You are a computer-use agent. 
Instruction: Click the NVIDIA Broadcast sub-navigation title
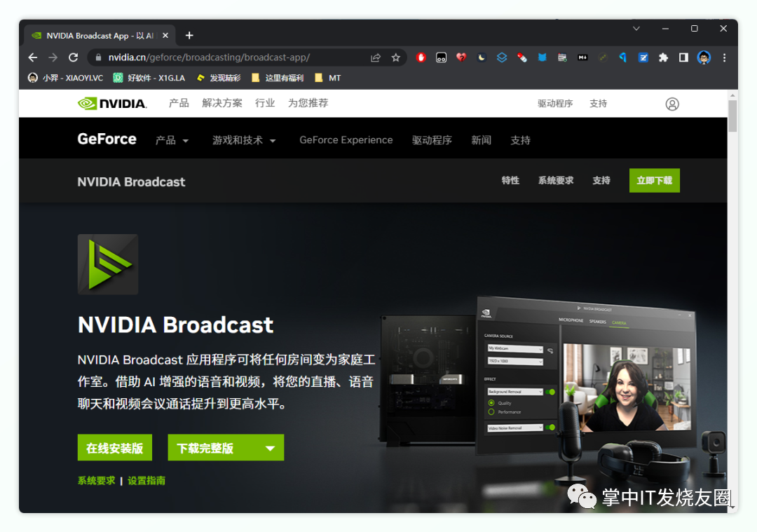click(x=131, y=182)
